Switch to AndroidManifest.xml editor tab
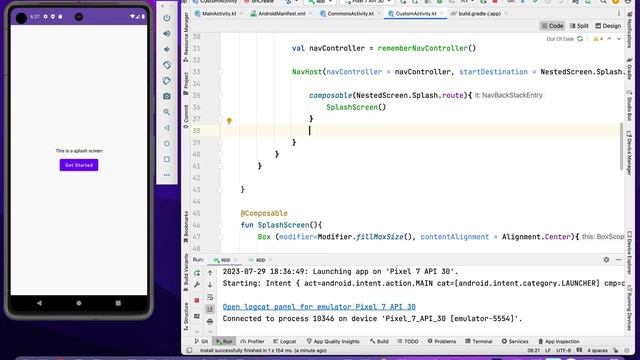The width and height of the screenshot is (640, 360). click(282, 13)
